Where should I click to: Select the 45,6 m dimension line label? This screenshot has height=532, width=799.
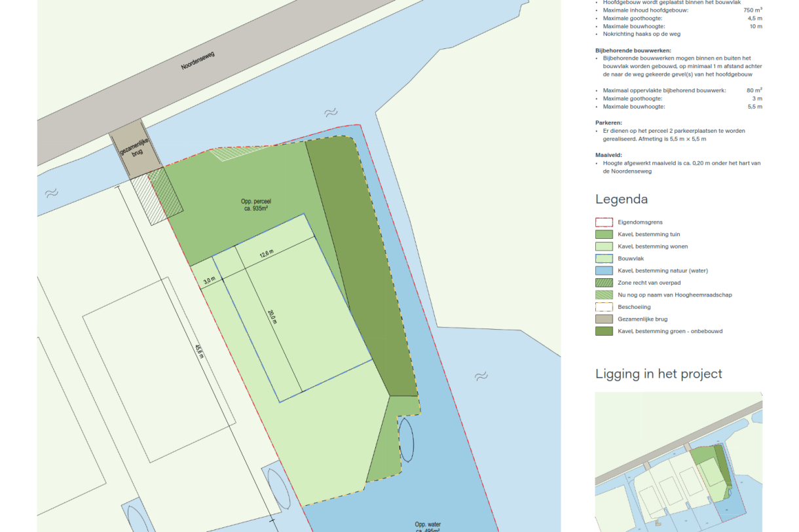coord(199,351)
